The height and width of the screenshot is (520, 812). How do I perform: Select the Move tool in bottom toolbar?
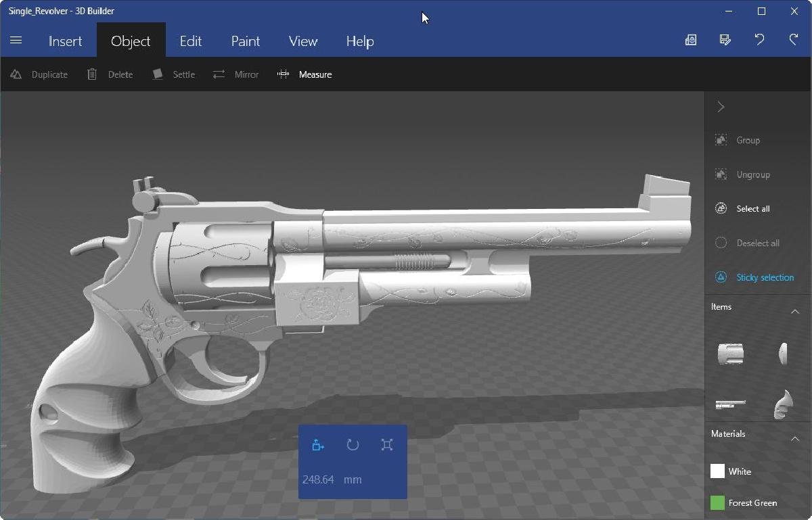click(319, 445)
